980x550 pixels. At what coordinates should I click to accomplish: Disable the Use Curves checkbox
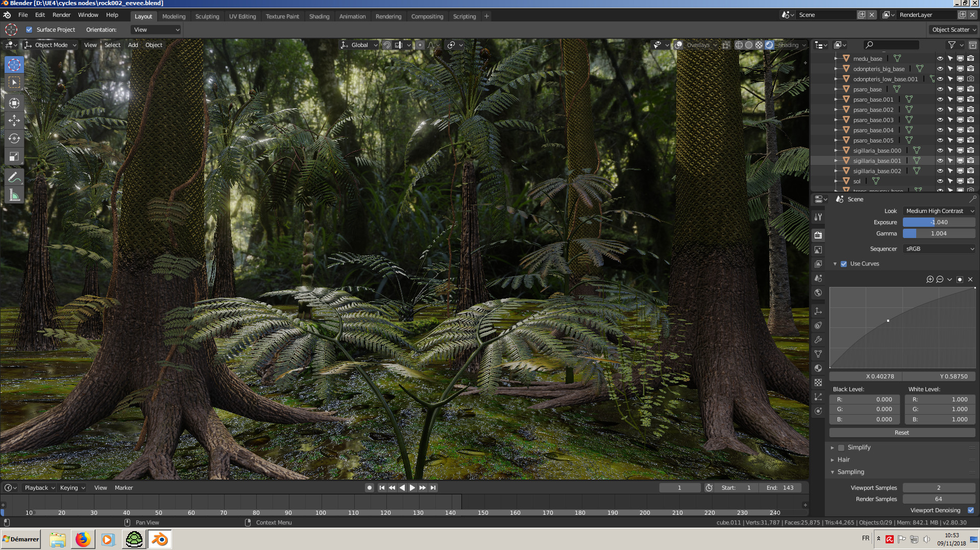click(844, 264)
